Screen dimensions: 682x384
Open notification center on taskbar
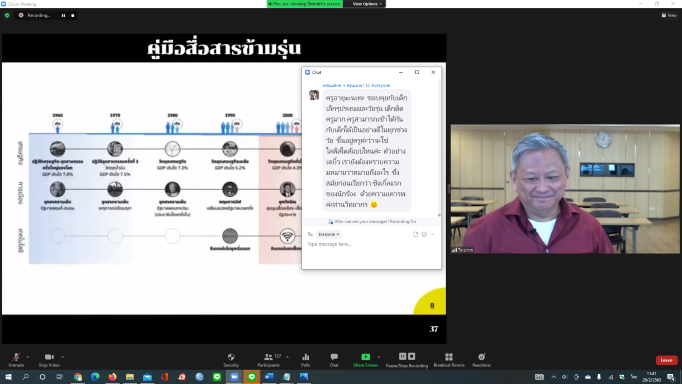click(671, 377)
